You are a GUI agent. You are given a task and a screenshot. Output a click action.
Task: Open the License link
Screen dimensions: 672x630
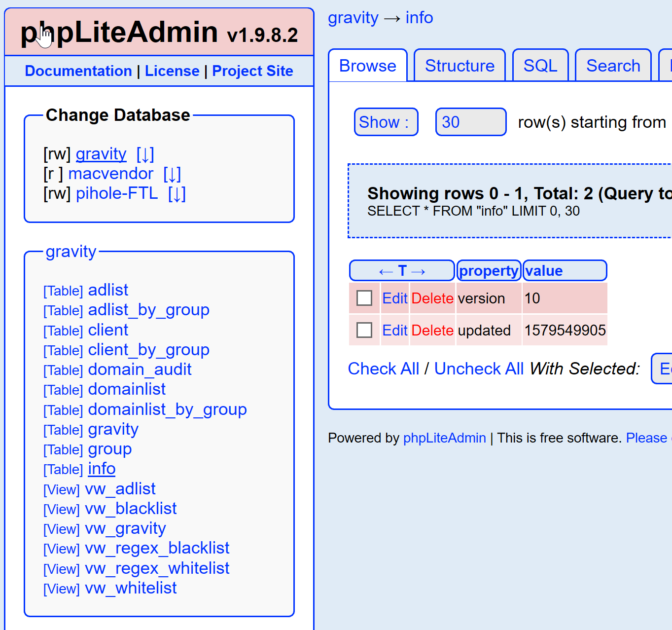172,71
